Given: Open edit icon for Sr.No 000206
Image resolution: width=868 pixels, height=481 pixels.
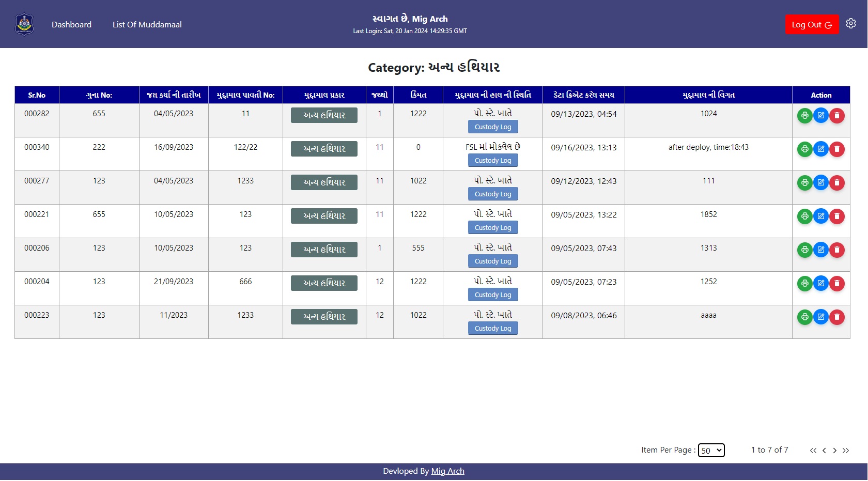Looking at the screenshot, I should (820, 250).
